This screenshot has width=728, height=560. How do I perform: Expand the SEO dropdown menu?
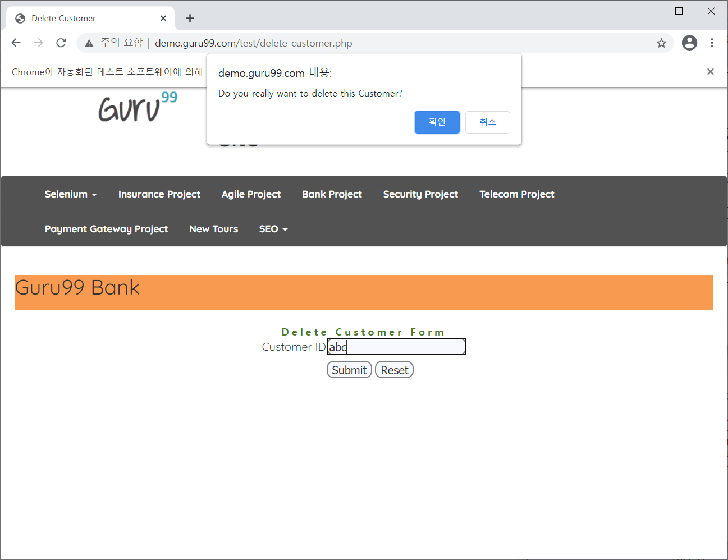(x=273, y=229)
